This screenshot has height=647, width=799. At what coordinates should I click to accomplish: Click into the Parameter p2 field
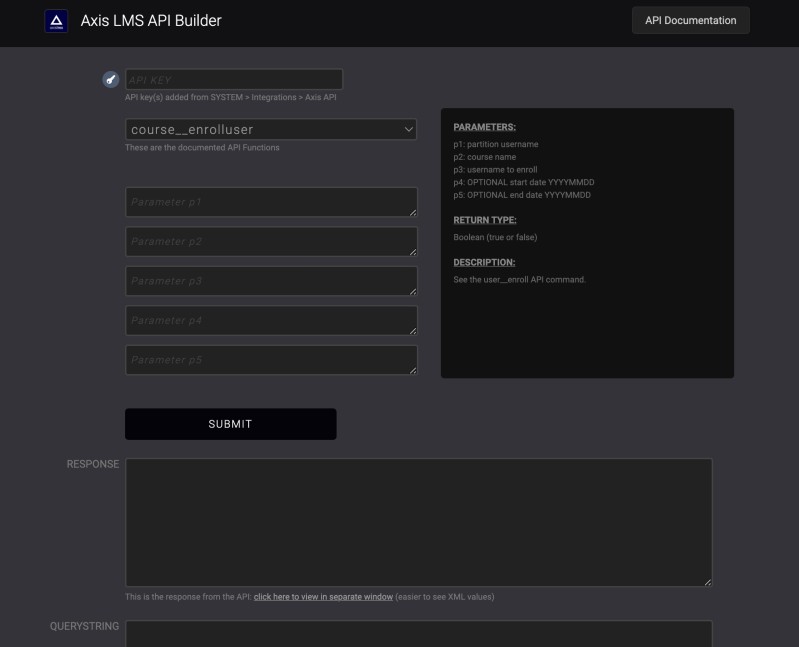coord(271,241)
